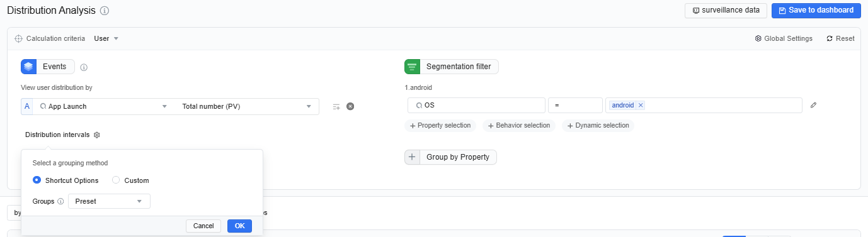Click the Events info icon
Screen dimensions: 868x237
tap(84, 67)
